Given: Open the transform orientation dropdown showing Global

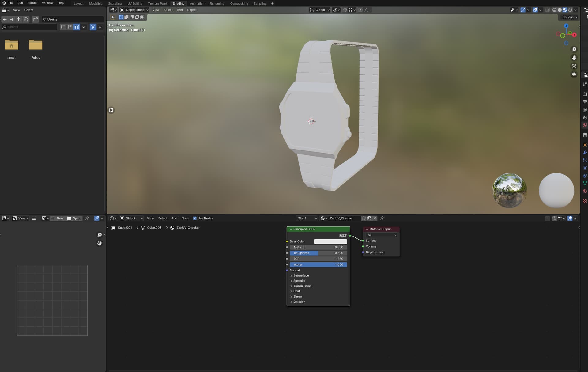Looking at the screenshot, I should click(x=319, y=10).
